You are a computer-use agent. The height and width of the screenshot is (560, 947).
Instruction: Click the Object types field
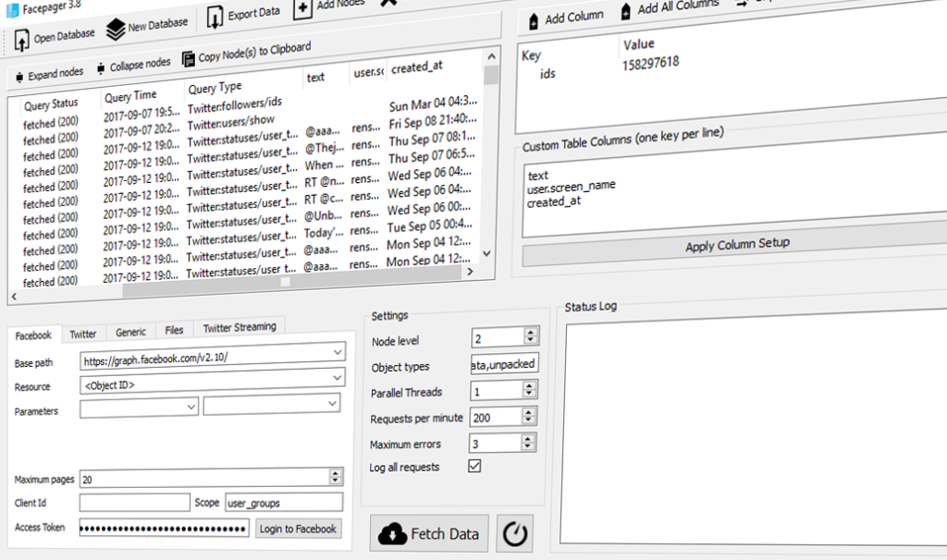(504, 364)
